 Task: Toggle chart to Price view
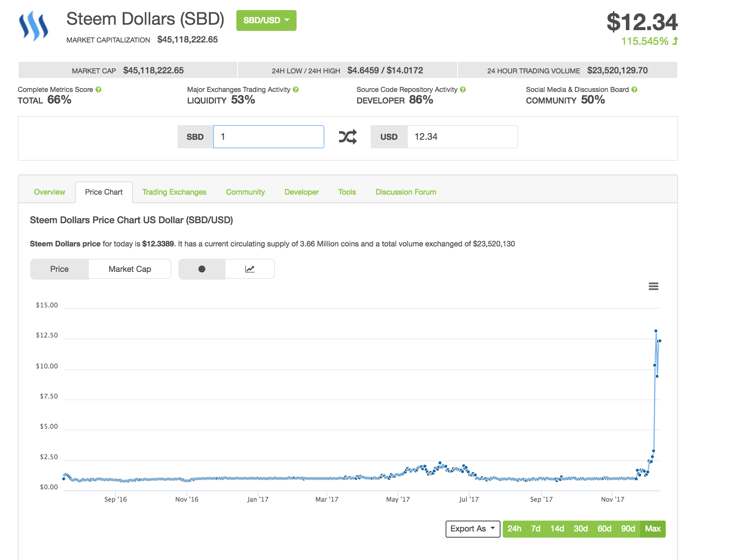[x=59, y=269]
